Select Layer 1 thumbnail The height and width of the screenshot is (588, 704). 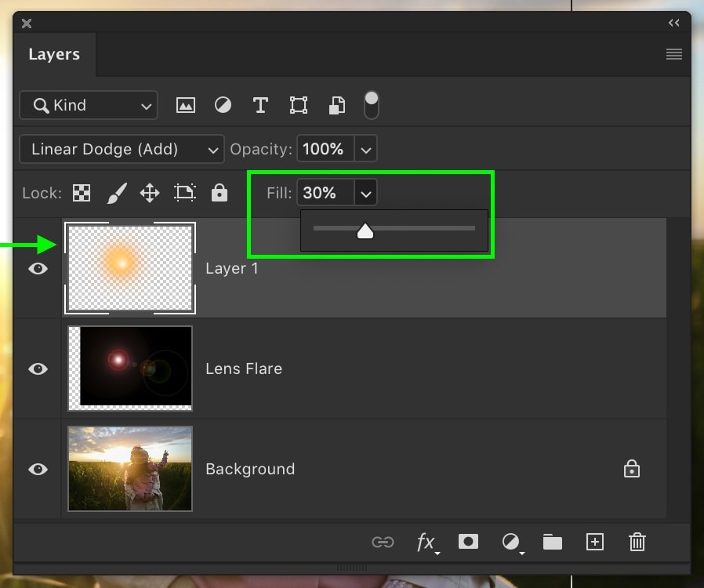(x=130, y=268)
